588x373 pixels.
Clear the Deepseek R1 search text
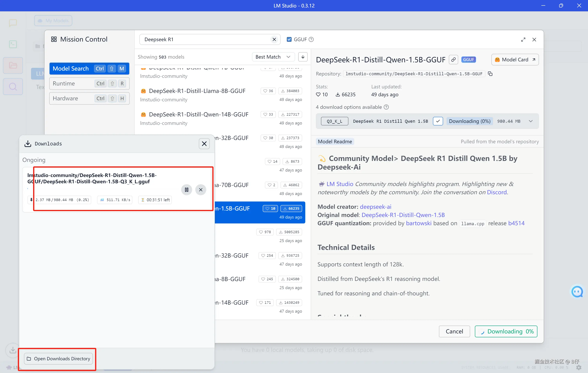tap(274, 39)
